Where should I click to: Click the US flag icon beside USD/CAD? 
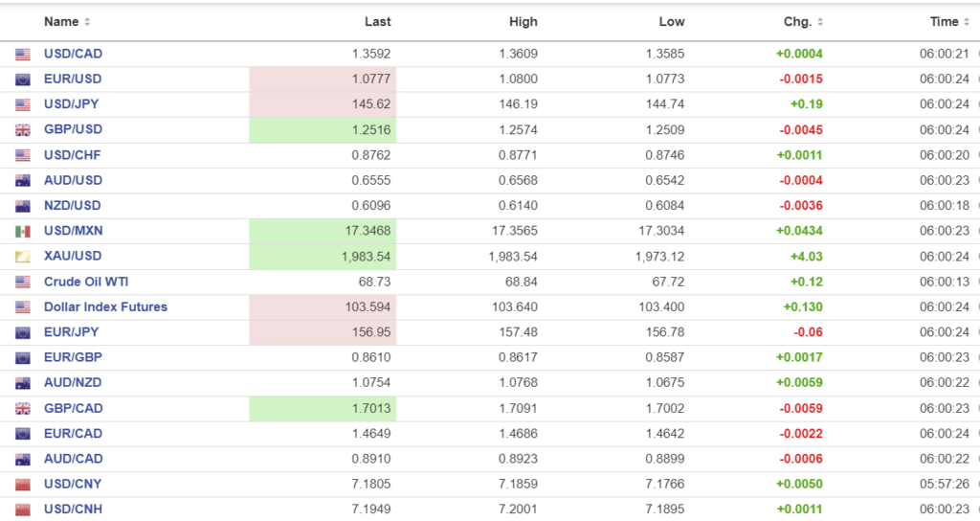pos(23,55)
